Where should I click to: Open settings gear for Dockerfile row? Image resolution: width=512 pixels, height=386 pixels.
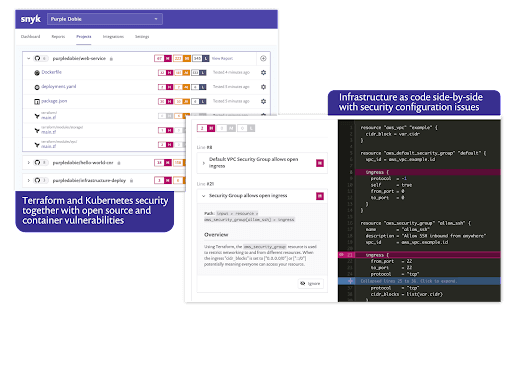pos(263,72)
